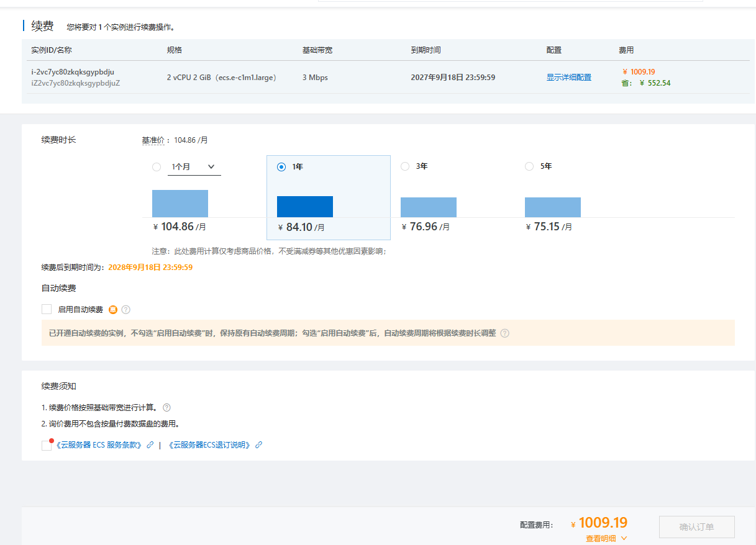
Task: Click help icon in the auto-renew notice banner
Action: click(x=504, y=333)
